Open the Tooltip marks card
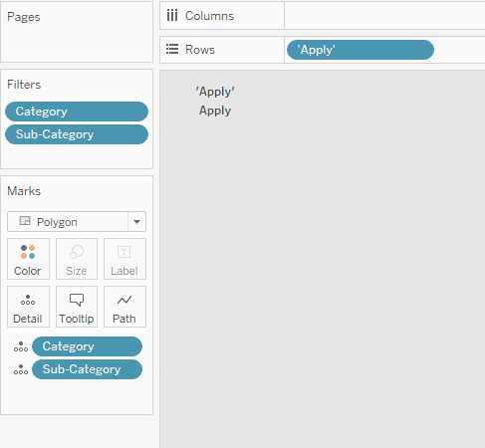Image resolution: width=485 pixels, height=448 pixels. [x=77, y=307]
